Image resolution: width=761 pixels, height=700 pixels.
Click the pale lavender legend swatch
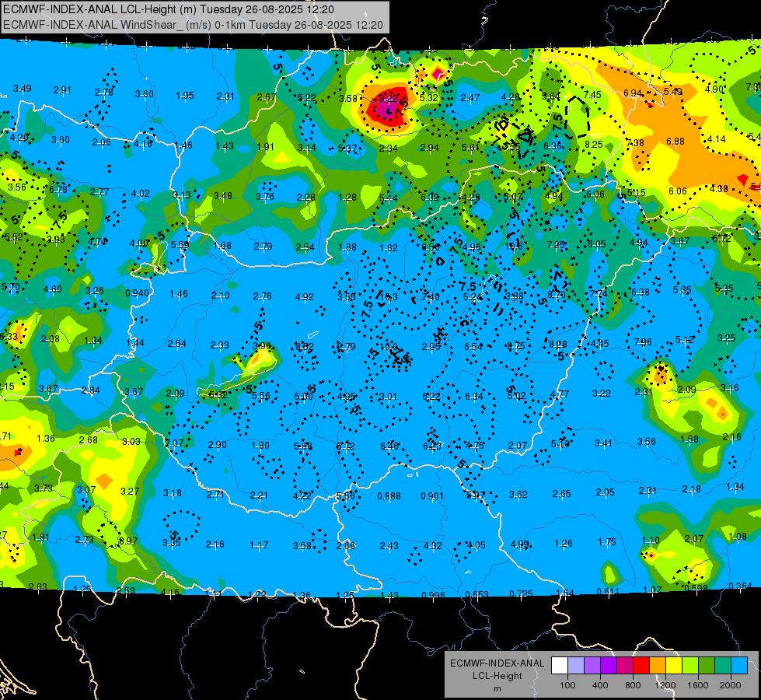point(575,666)
